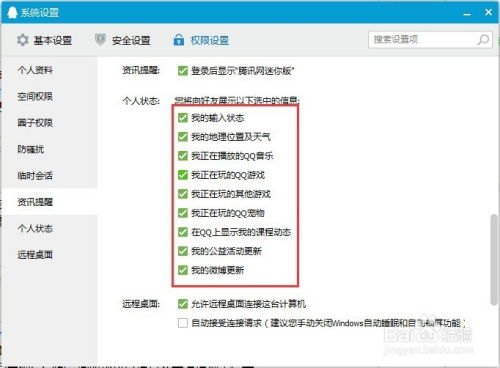
Task: Click the gear icon for 基本设置
Action: tap(23, 40)
